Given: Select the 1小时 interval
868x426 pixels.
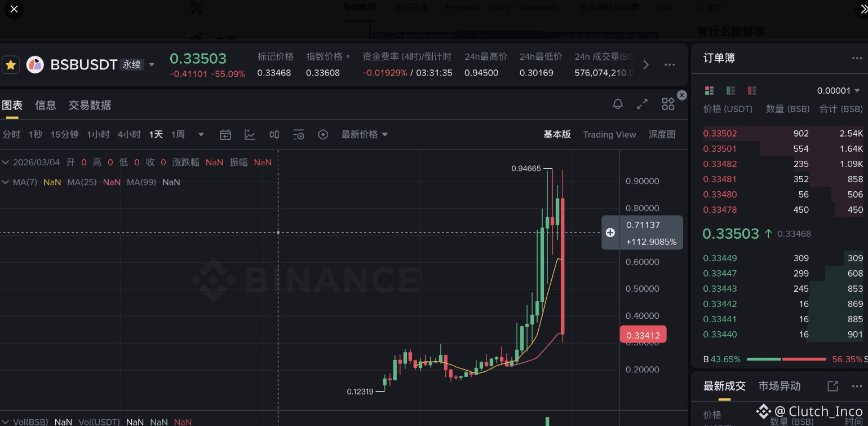Looking at the screenshot, I should pyautogui.click(x=98, y=134).
